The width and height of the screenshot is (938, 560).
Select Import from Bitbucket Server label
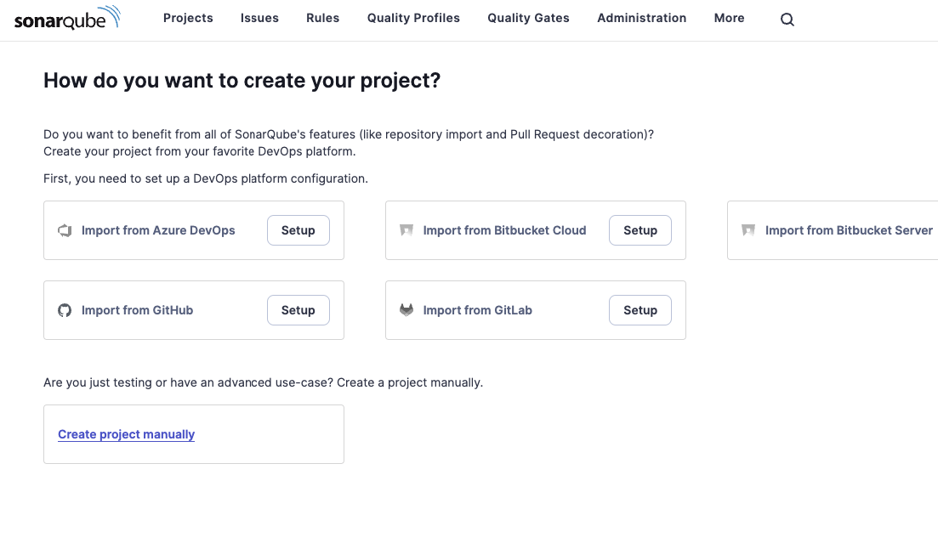(x=849, y=230)
